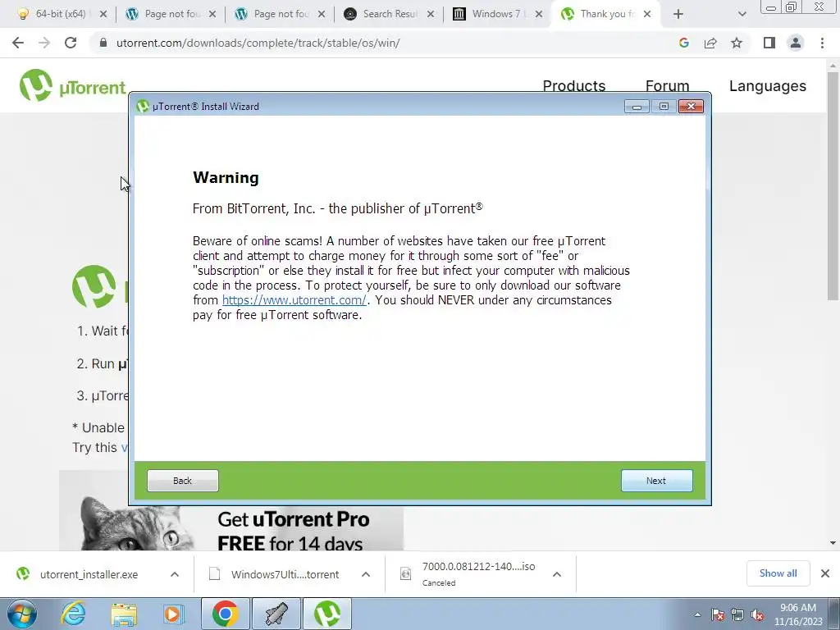This screenshot has height=630, width=840.
Task: Open Windows7Ulti....torrent from the downloads bar
Action: (x=285, y=574)
